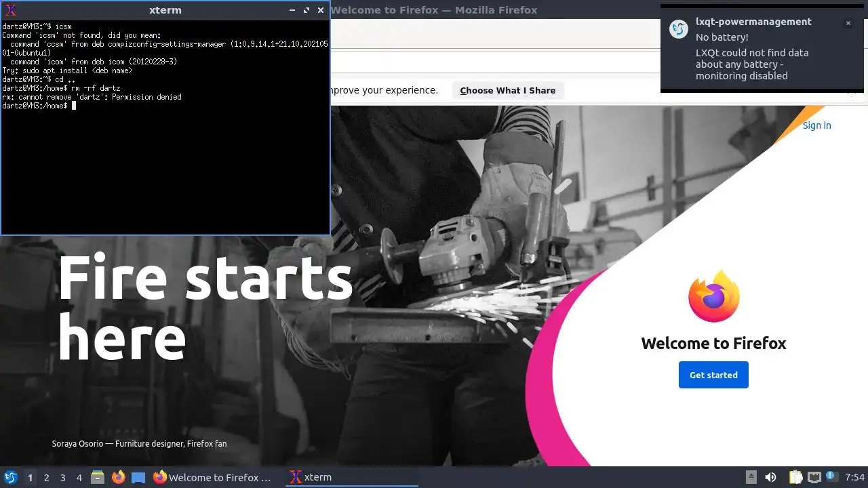
Task: Open the system notification alert tray icon
Action: click(x=832, y=477)
